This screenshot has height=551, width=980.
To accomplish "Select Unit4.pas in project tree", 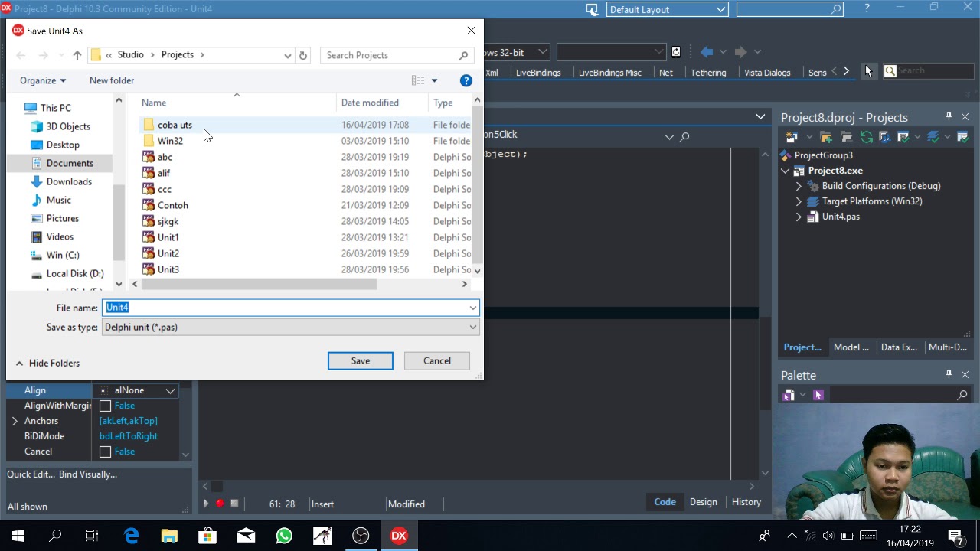I will [x=841, y=217].
